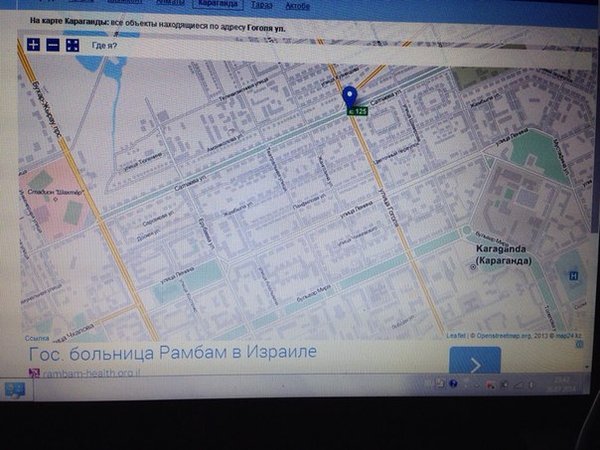Click the system tray clock
The width and height of the screenshot is (600, 450).
click(558, 383)
